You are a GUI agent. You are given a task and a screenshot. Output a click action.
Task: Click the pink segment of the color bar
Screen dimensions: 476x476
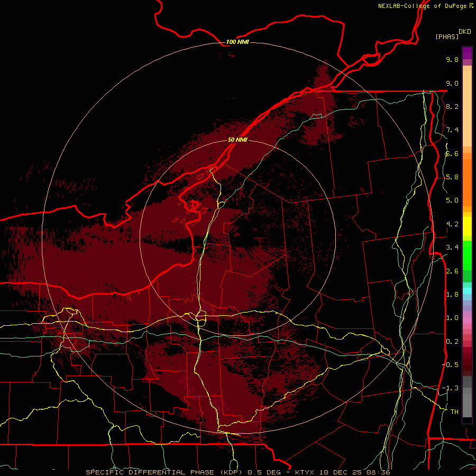[x=467, y=321]
